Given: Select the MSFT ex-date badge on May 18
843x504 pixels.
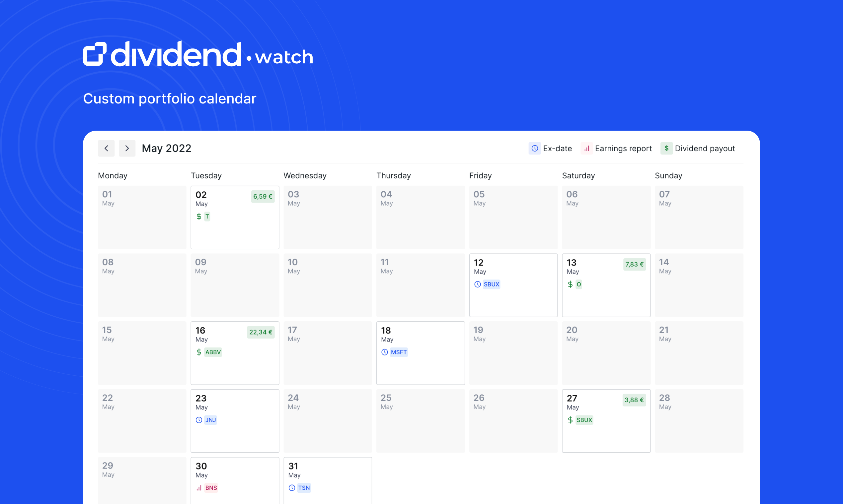Looking at the screenshot, I should 398,352.
